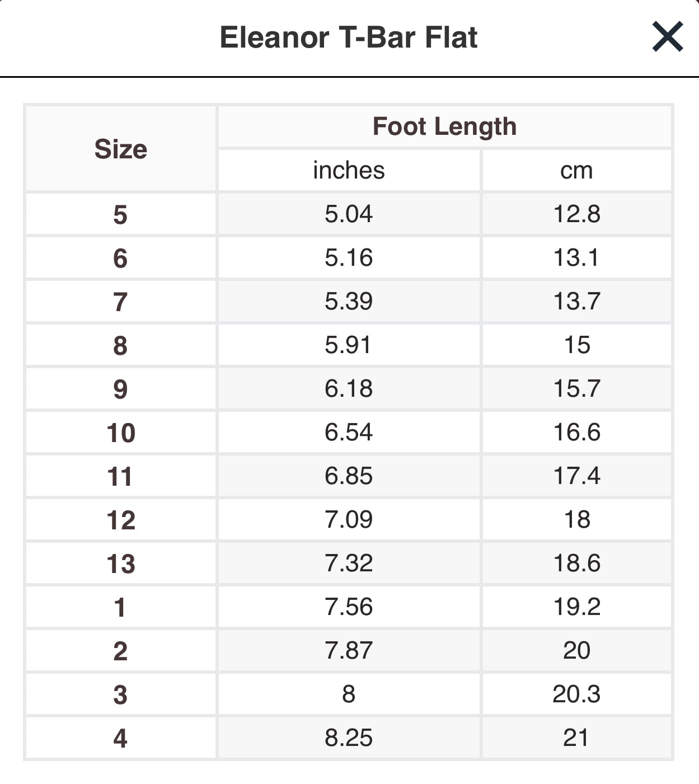Select size 4 in the last row
699x784 pixels.
(x=120, y=738)
